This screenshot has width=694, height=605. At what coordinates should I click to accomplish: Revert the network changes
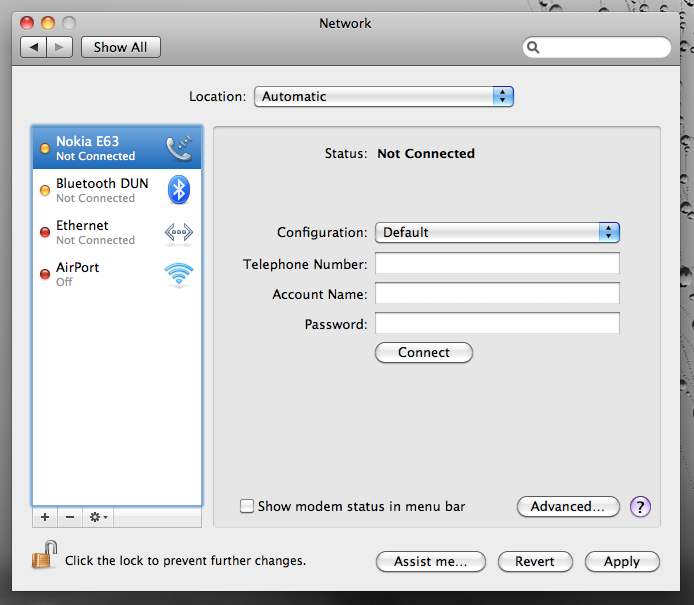point(535,561)
